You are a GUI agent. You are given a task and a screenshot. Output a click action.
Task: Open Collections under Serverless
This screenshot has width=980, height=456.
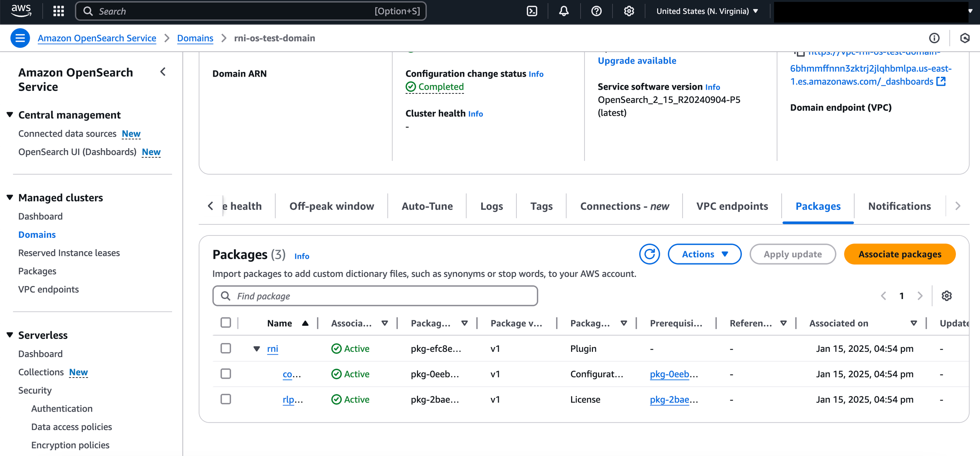pyautogui.click(x=41, y=372)
